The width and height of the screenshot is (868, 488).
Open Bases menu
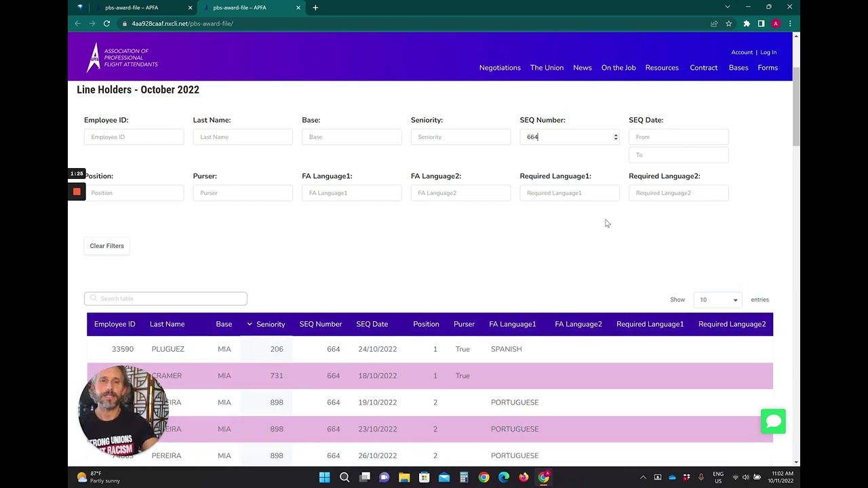pyautogui.click(x=738, y=68)
